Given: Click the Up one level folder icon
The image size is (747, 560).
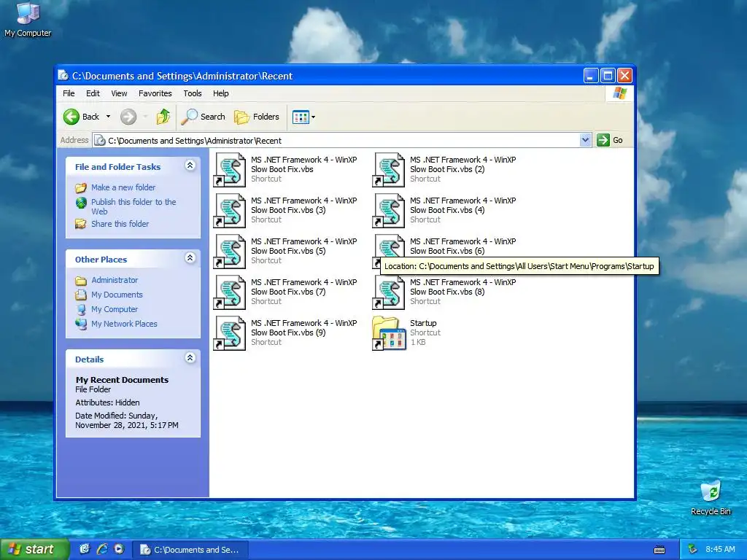Looking at the screenshot, I should tap(163, 117).
